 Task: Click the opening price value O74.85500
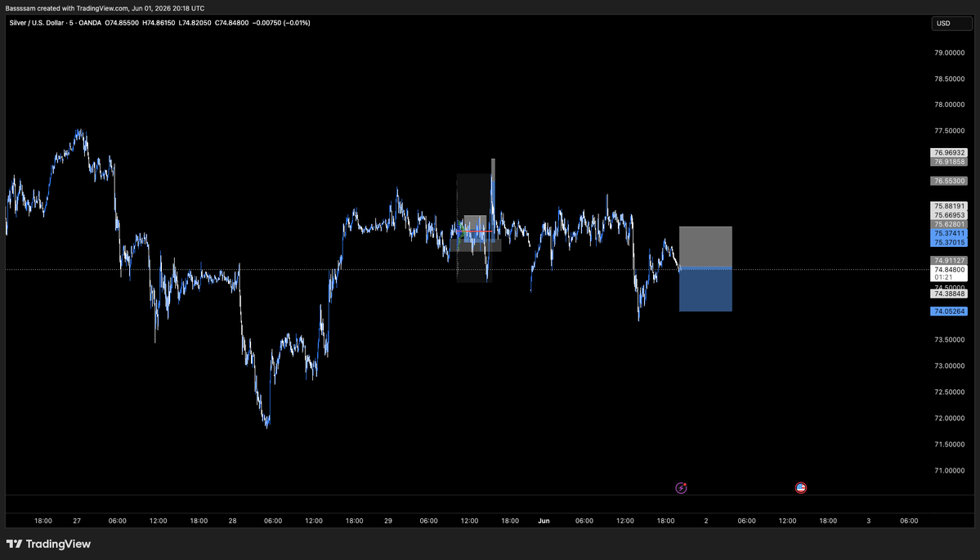[122, 23]
